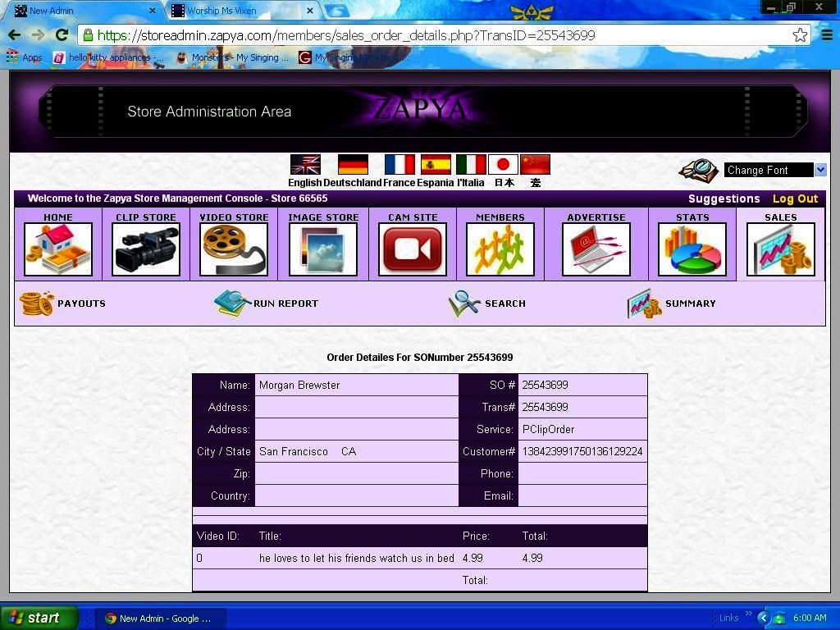Viewport: 840px width, 630px height.
Task: Open the Stats pie chart icon
Action: pos(692,249)
